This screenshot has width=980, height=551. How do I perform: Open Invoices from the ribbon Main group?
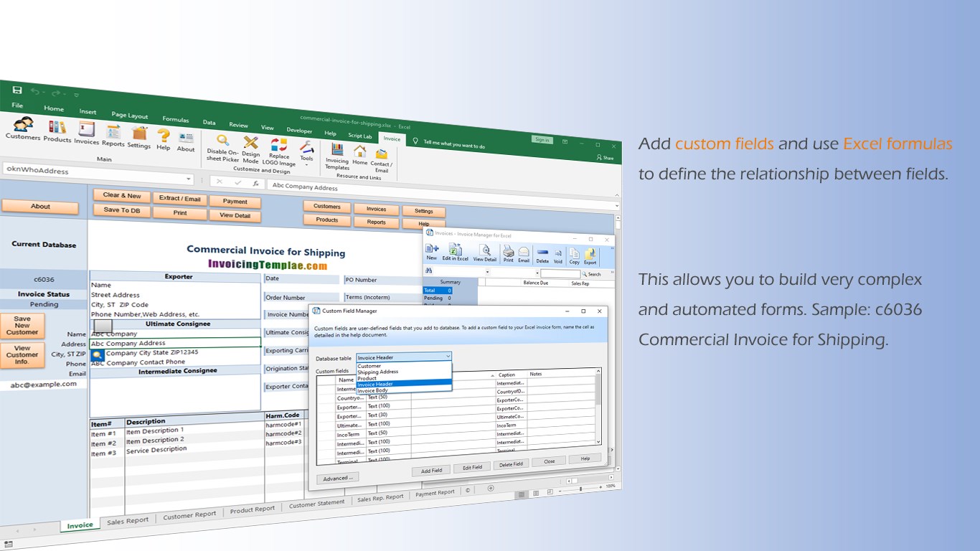(x=87, y=133)
